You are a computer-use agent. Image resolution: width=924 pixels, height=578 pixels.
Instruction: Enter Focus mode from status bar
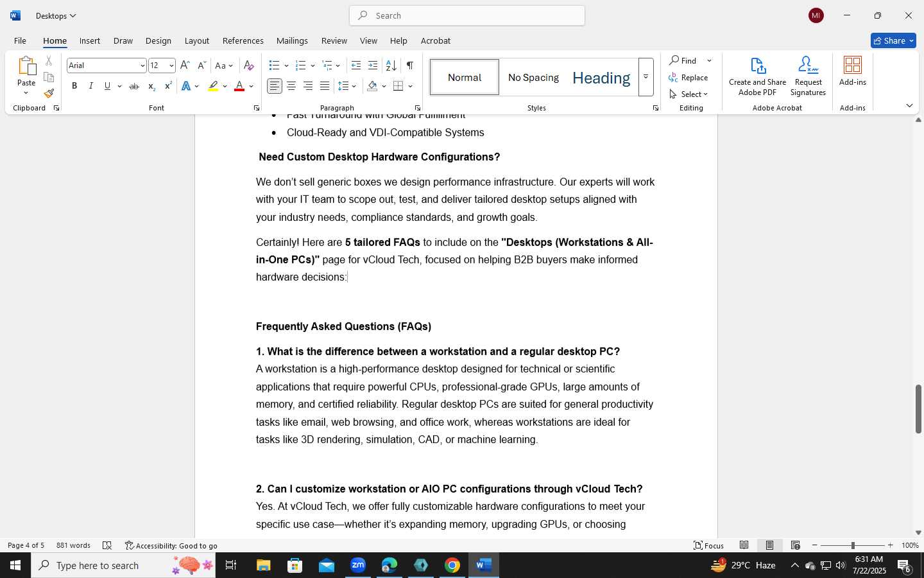pyautogui.click(x=708, y=545)
